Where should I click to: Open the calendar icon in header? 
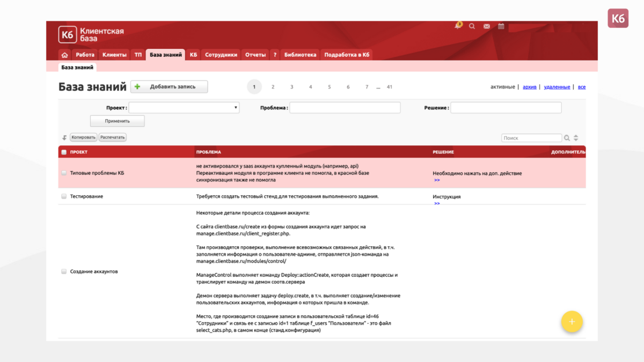pyautogui.click(x=501, y=26)
